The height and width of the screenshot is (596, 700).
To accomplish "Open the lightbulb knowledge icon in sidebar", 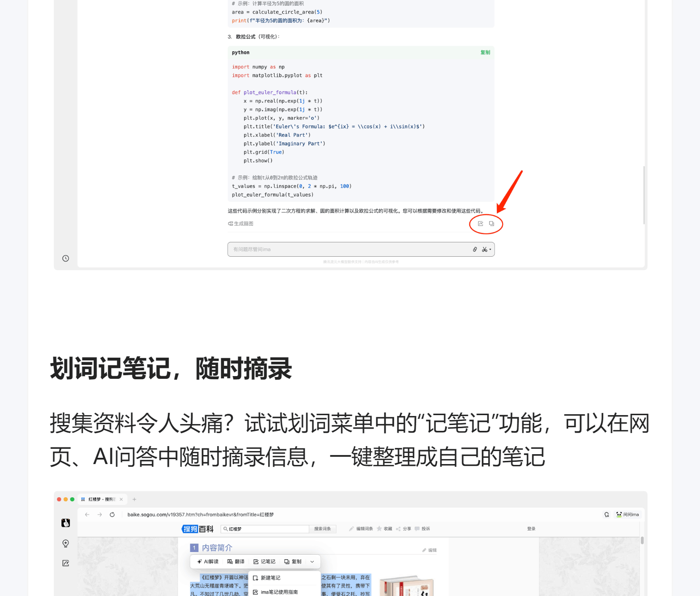I will 66,543.
